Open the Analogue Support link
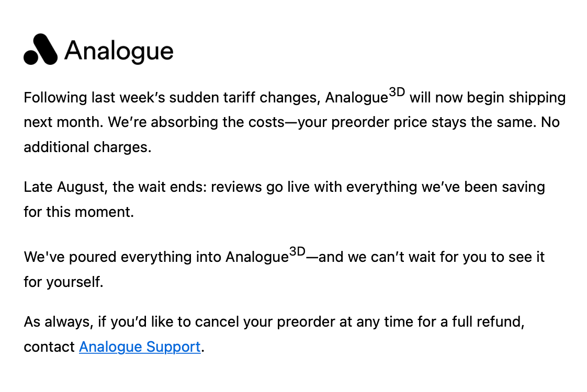The height and width of the screenshot is (392, 587). click(x=140, y=347)
